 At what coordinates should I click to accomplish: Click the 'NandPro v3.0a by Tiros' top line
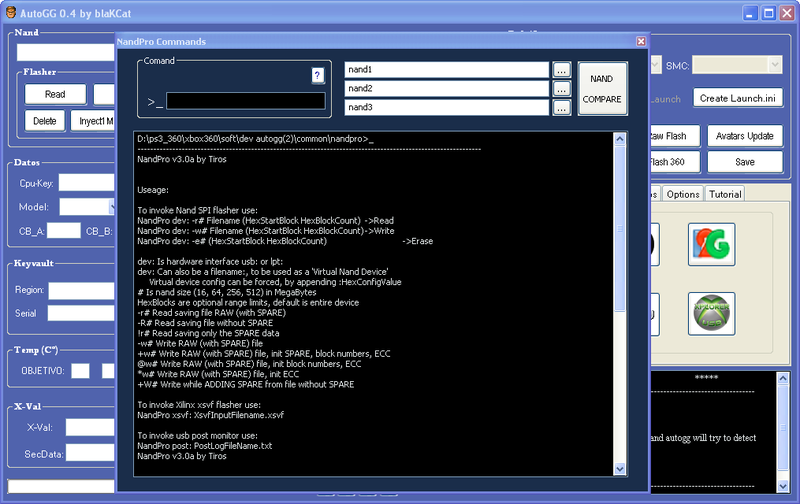(182, 159)
